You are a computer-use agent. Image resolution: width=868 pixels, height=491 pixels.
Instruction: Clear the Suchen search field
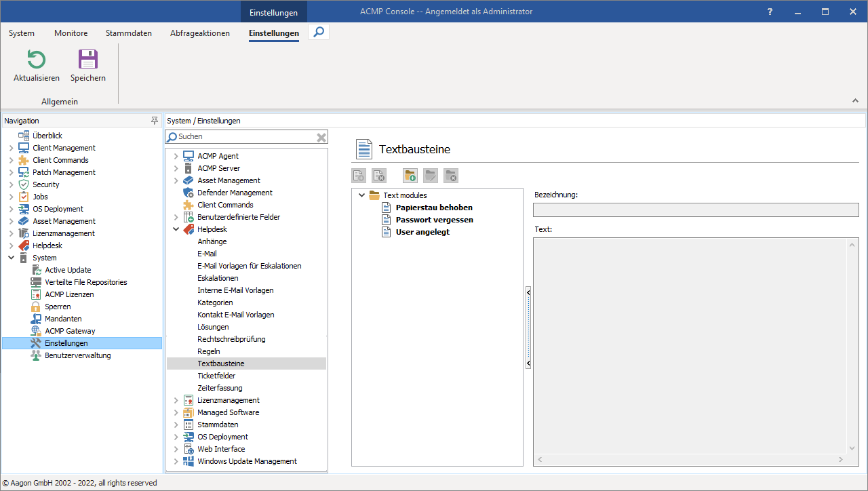point(321,137)
